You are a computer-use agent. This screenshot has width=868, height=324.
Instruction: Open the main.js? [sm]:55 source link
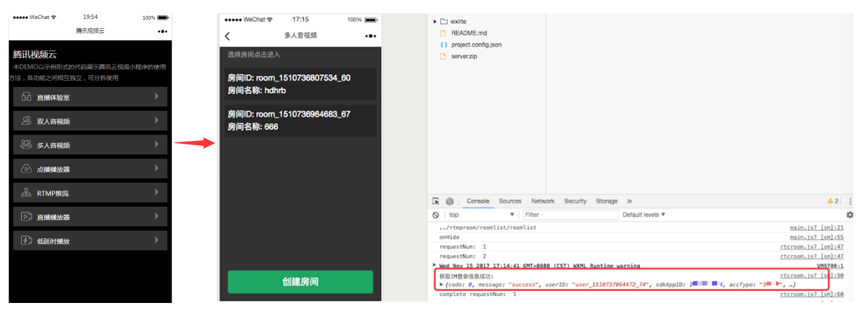click(817, 237)
